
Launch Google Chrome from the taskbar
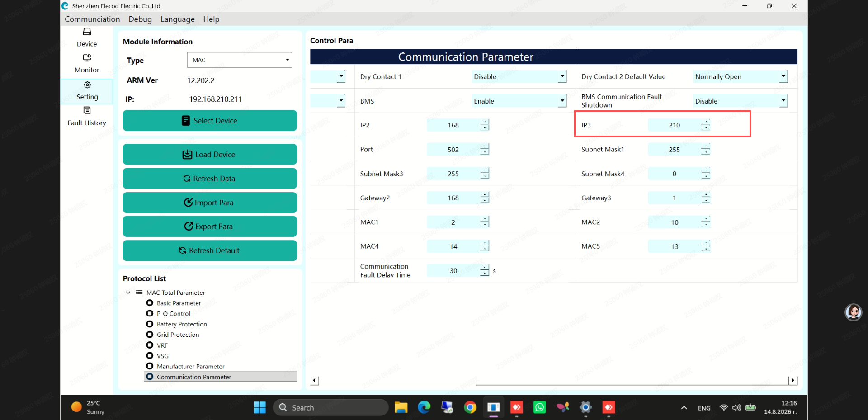pyautogui.click(x=470, y=407)
